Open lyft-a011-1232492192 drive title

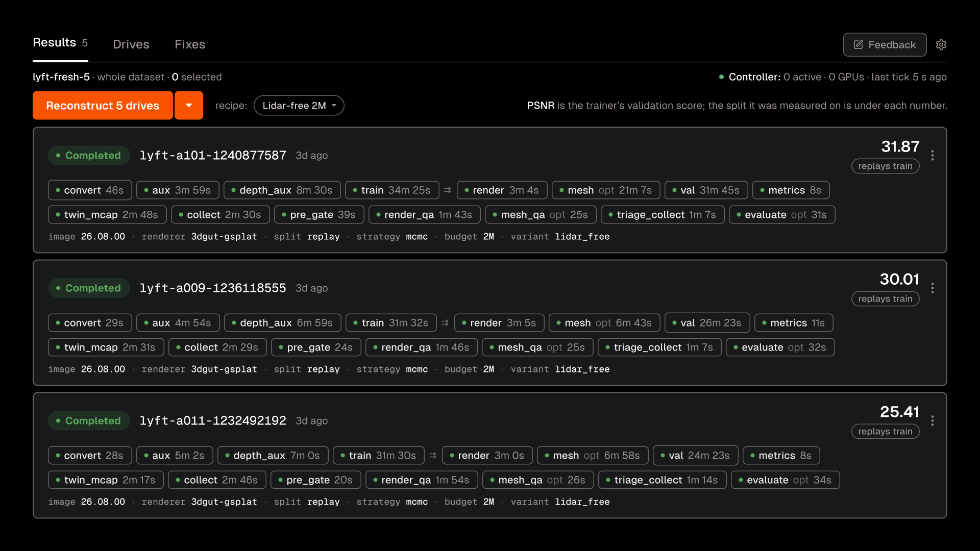click(213, 421)
